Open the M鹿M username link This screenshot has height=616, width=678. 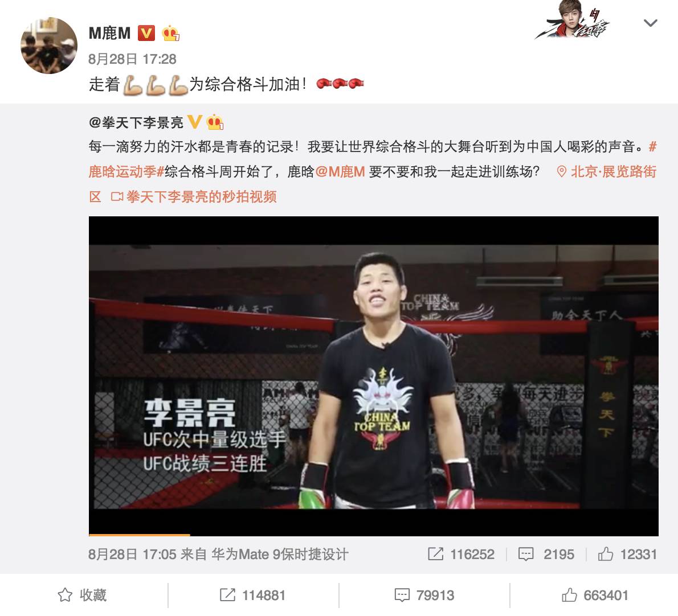point(109,33)
